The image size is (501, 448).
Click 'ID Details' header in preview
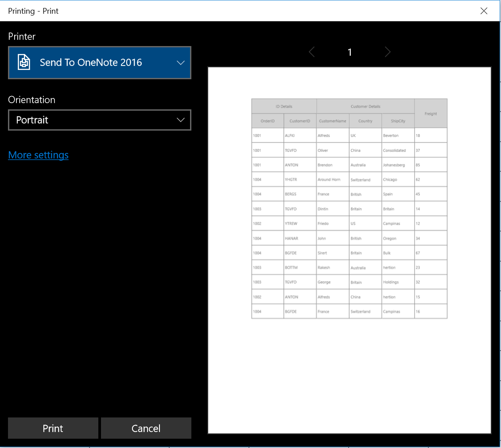(x=284, y=106)
